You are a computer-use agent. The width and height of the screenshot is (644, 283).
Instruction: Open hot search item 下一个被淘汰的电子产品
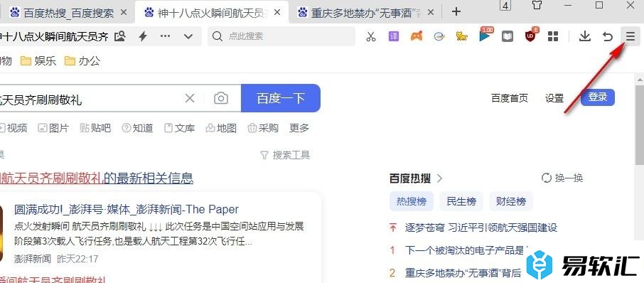464,250
